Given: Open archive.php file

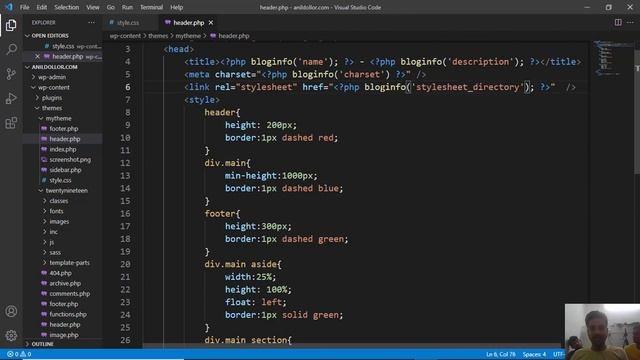Looking at the screenshot, I should point(65,283).
